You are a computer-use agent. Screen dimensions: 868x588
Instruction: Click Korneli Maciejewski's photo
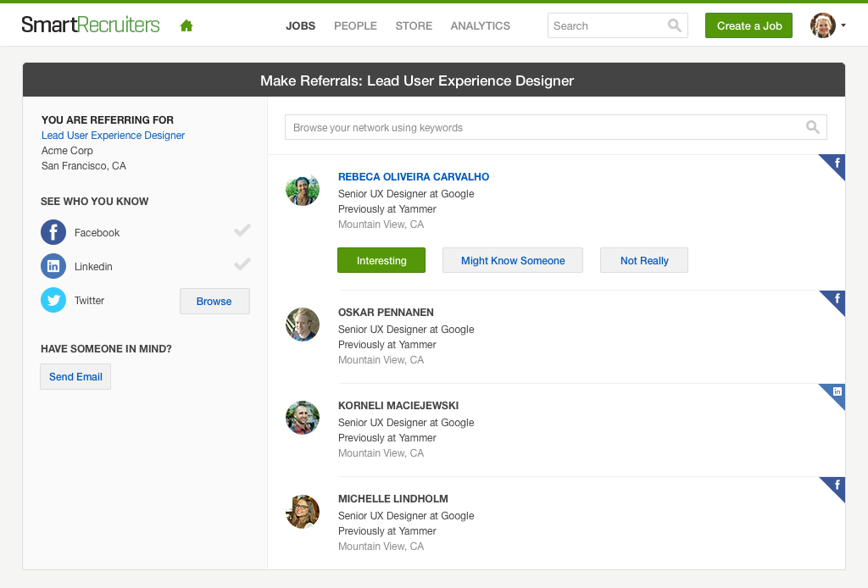pos(303,418)
